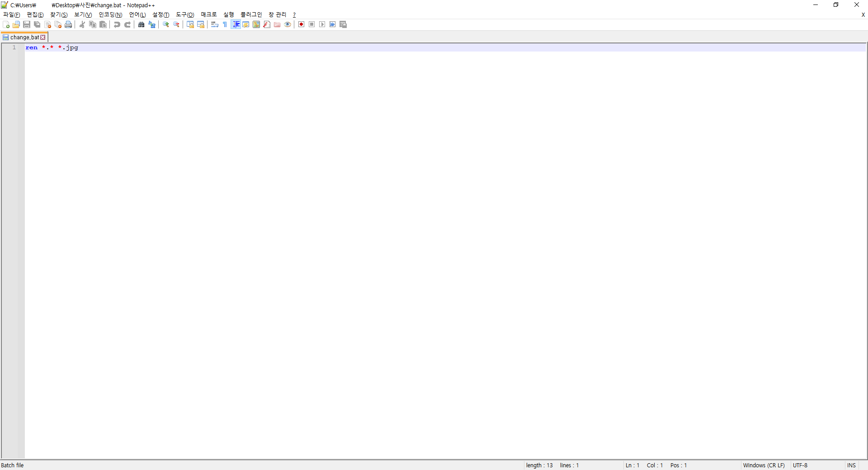Restore down the Notepad++ window
Screen dimensions: 868x470
tap(836, 5)
